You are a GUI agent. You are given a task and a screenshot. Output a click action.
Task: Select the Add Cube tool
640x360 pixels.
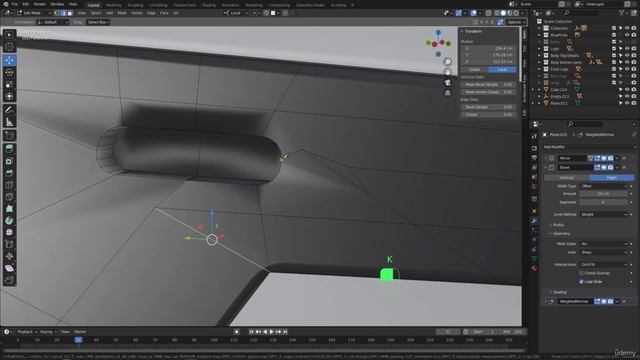[x=9, y=136]
